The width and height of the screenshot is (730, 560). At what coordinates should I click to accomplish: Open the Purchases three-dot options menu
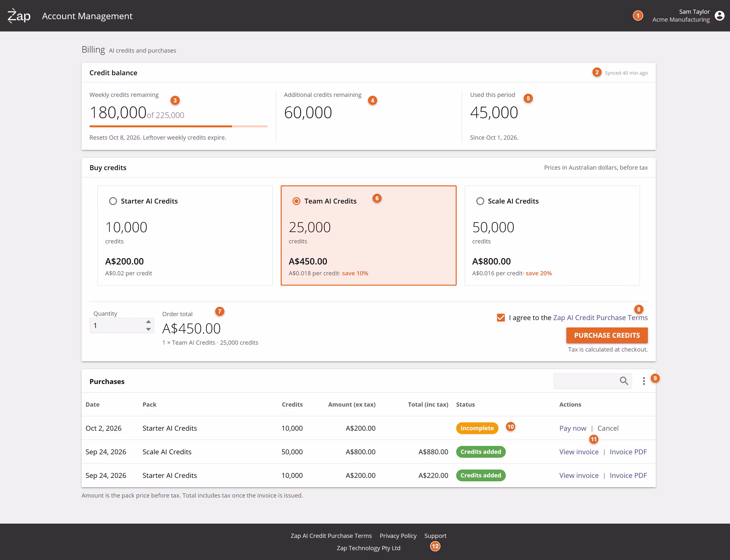[x=644, y=381]
